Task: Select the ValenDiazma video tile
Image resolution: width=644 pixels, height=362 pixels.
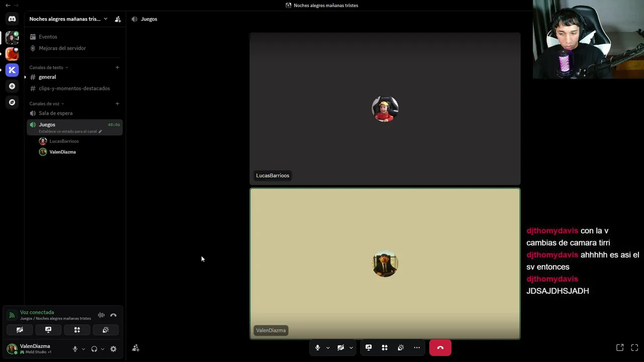Action: click(x=385, y=264)
